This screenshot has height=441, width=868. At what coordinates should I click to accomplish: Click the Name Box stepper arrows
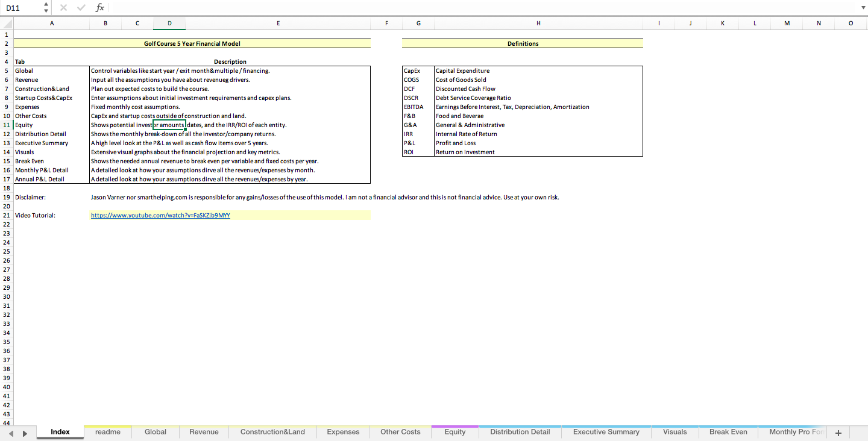click(45, 7)
